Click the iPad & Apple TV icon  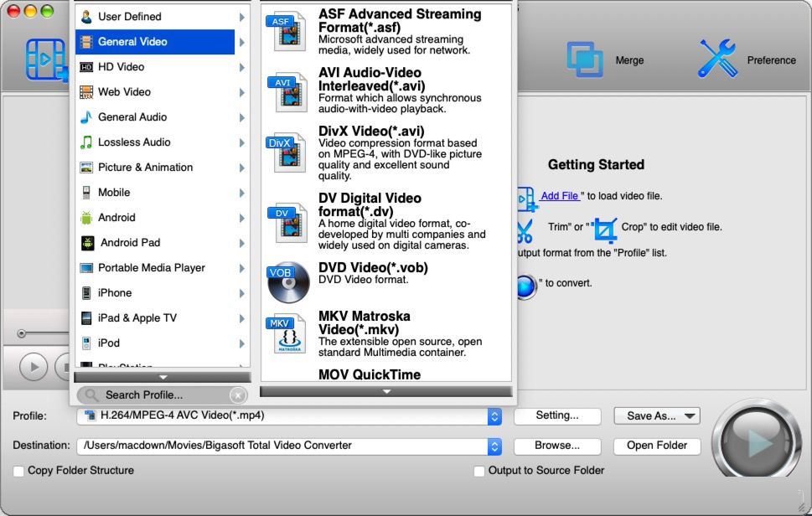click(86, 317)
